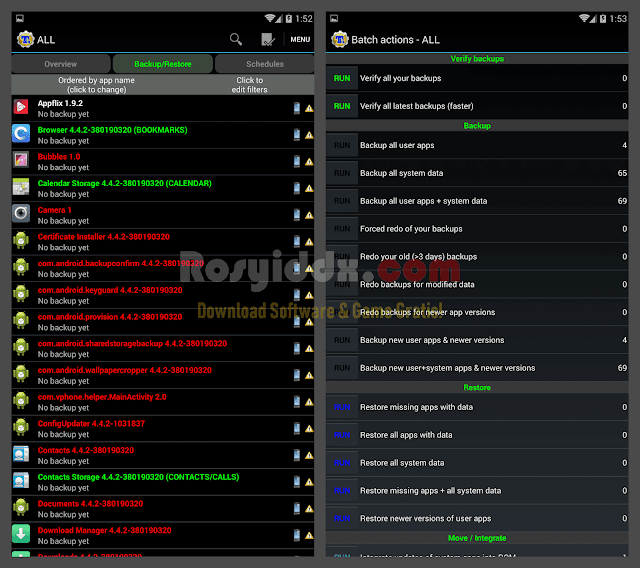Tap the warning triangle on Bubbles row

tap(309, 162)
